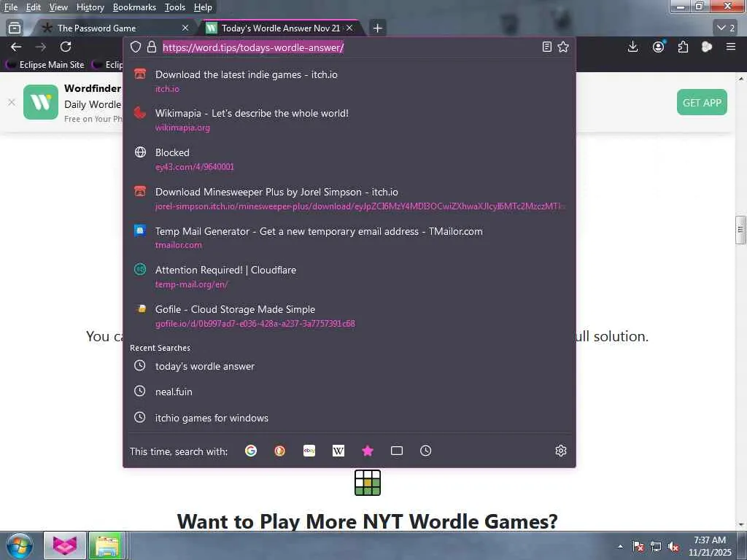747x560 pixels.
Task: Go back with the back arrow
Action: point(16,47)
